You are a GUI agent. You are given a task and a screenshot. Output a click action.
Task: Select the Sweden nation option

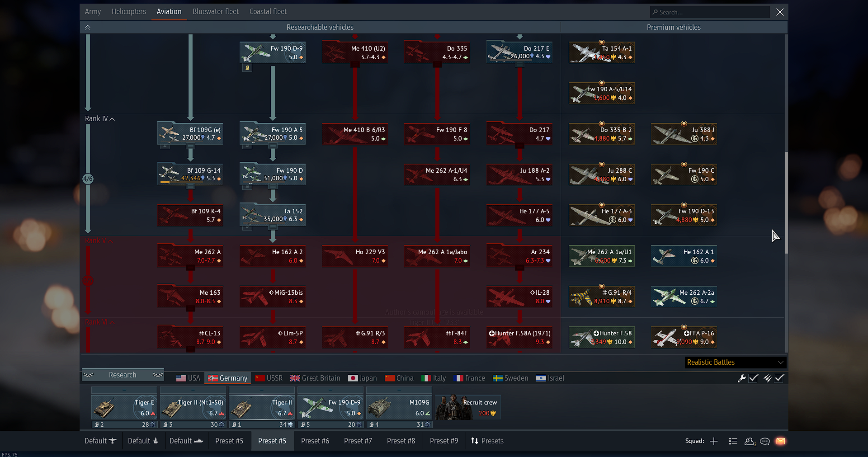[510, 378]
